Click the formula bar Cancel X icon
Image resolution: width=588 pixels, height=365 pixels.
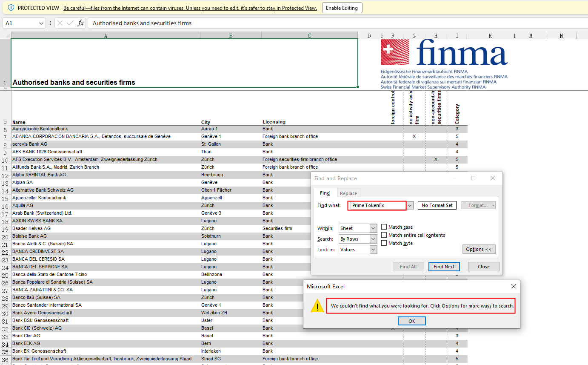pyautogui.click(x=60, y=23)
